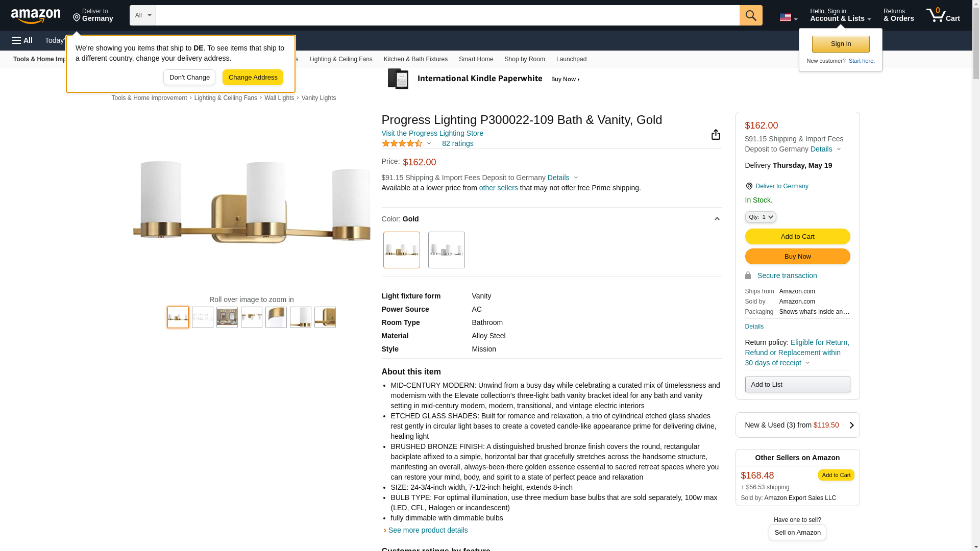Expand New & Used offers arrow

tap(851, 425)
